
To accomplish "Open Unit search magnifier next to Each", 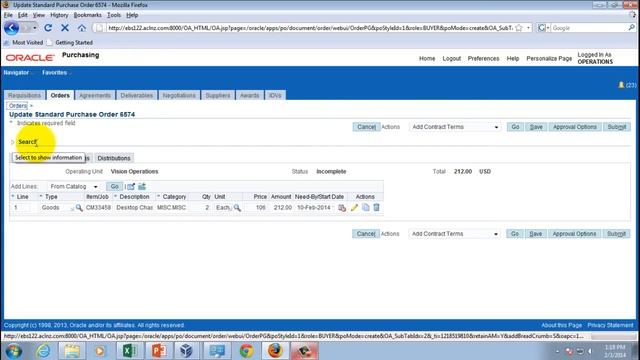I will point(237,208).
